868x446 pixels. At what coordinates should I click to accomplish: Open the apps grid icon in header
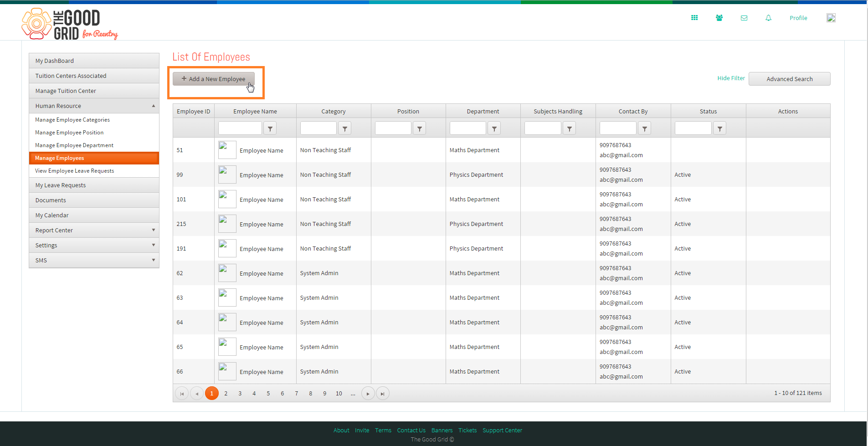tap(694, 18)
